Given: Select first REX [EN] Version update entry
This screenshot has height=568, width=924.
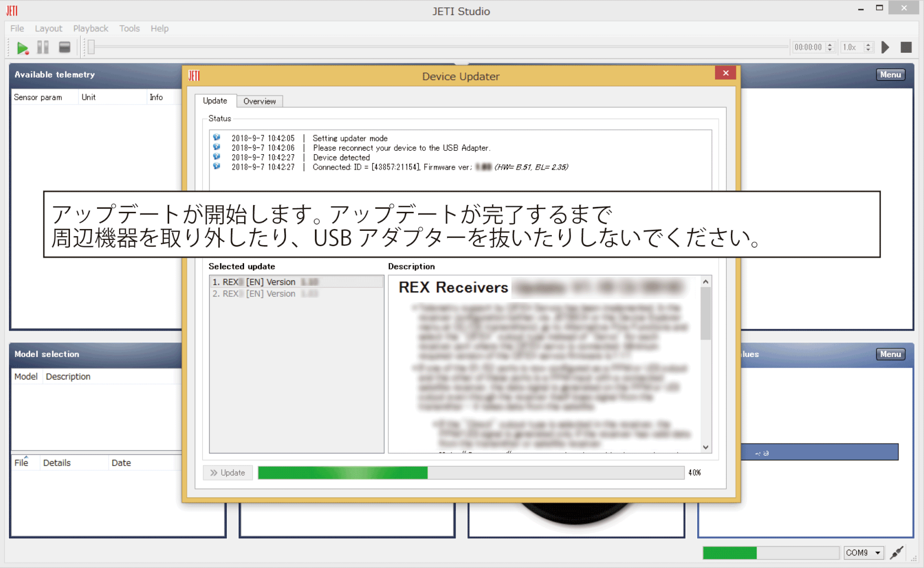Looking at the screenshot, I should click(296, 282).
